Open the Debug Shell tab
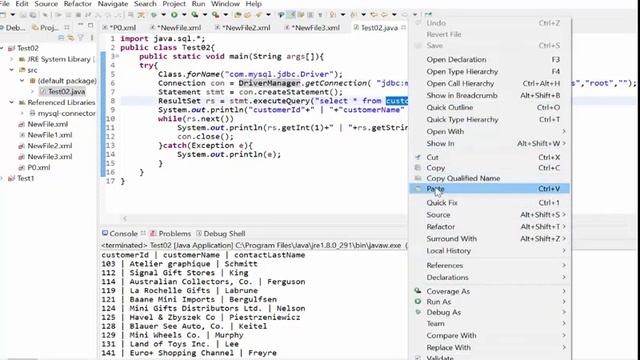Viewport: 640px width, 360px height. tap(220, 233)
